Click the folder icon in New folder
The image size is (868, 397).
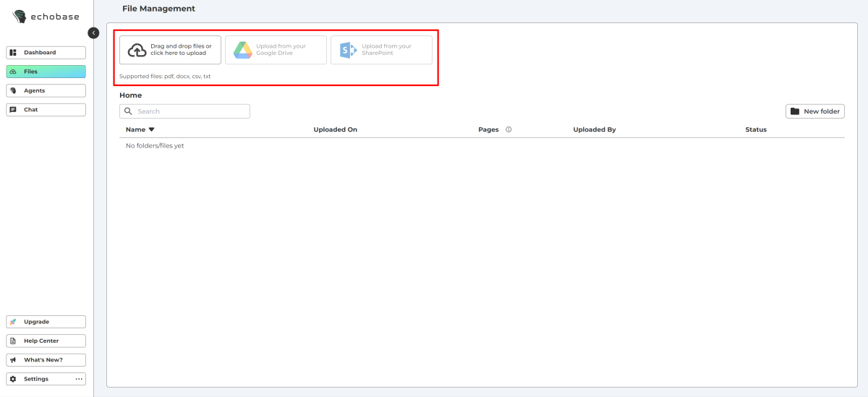tap(795, 111)
